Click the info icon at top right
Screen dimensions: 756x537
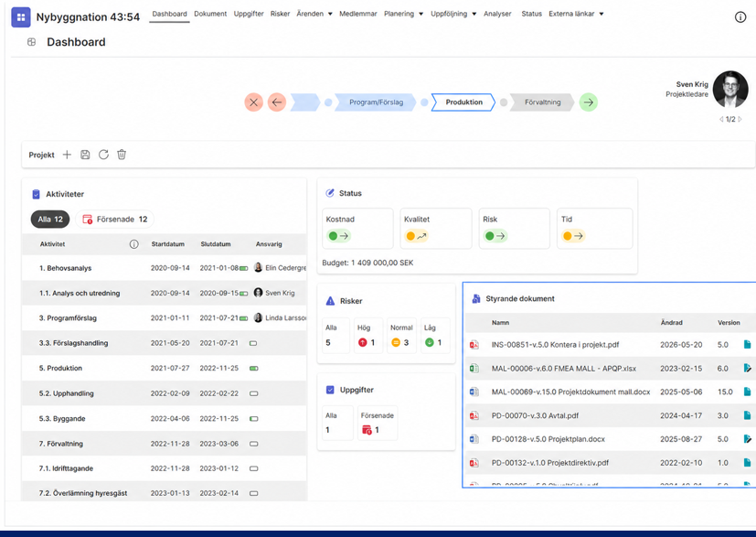click(x=740, y=17)
